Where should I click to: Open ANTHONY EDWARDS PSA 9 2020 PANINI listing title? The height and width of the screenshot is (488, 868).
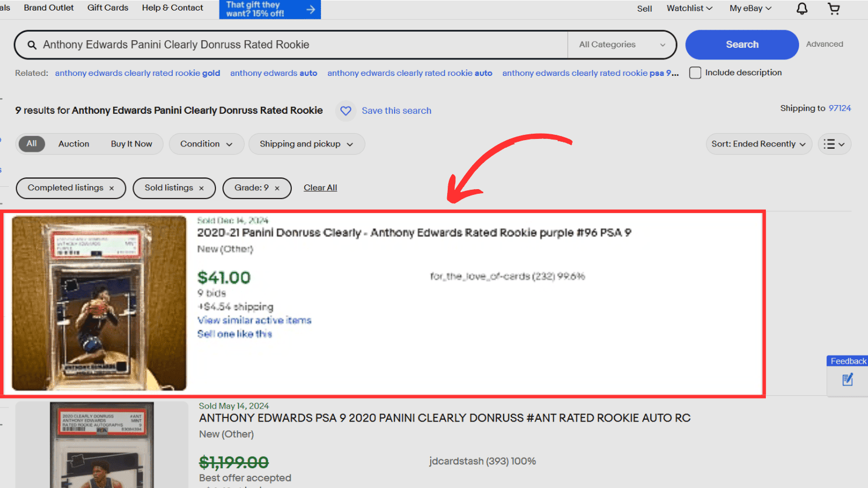pyautogui.click(x=445, y=418)
